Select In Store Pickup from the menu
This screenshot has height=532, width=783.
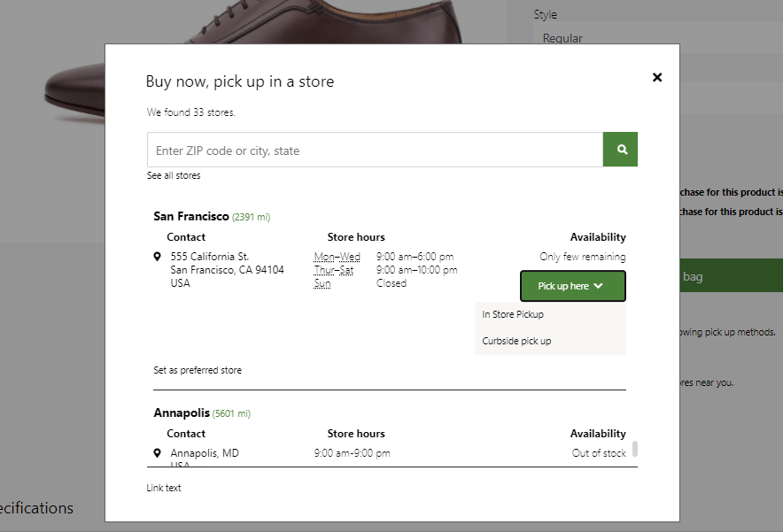512,313
